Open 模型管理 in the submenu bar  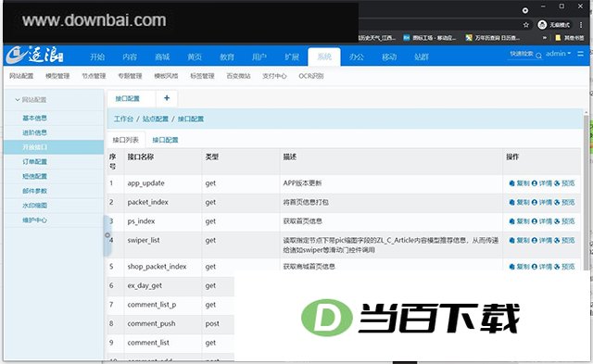pyautogui.click(x=57, y=76)
